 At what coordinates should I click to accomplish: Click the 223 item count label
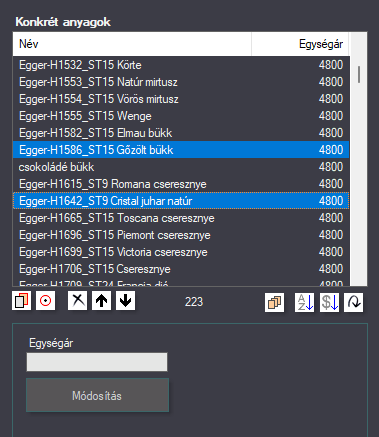point(194,302)
